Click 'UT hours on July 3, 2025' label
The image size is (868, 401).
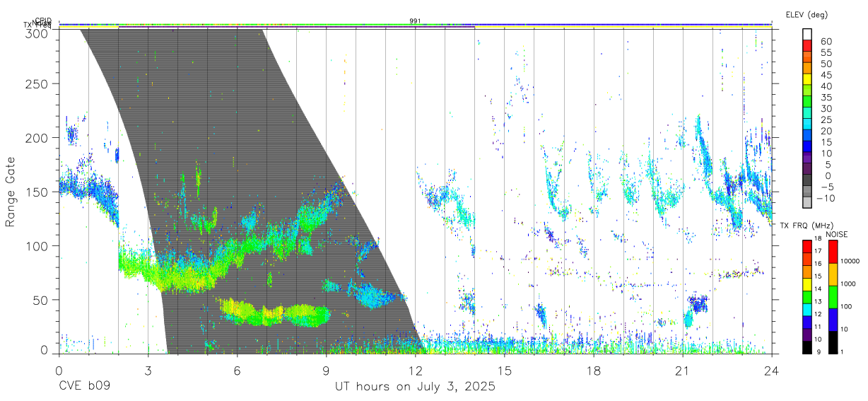pos(415,388)
